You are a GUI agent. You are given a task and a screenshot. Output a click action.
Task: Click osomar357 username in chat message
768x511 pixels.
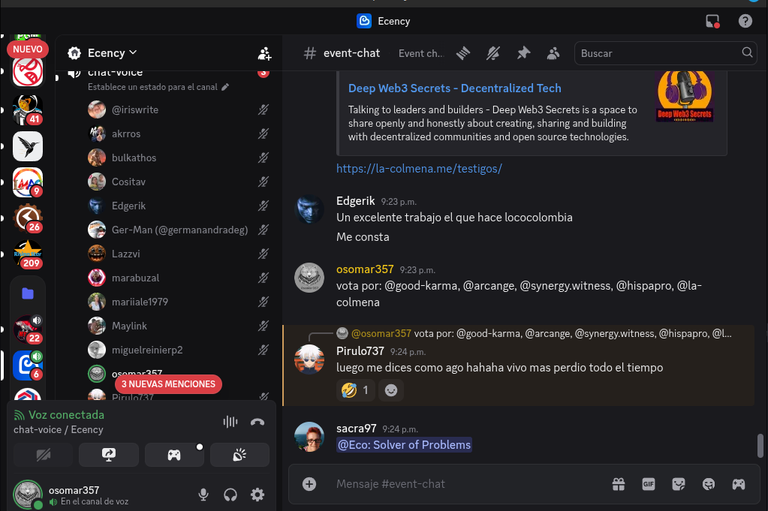[364, 269]
